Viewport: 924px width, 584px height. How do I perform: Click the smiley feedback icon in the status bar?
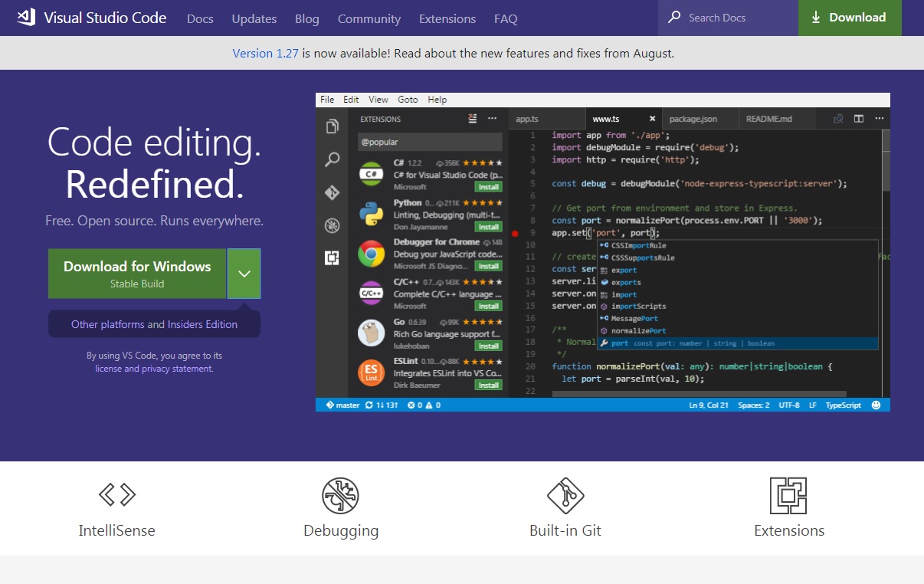[x=876, y=405]
